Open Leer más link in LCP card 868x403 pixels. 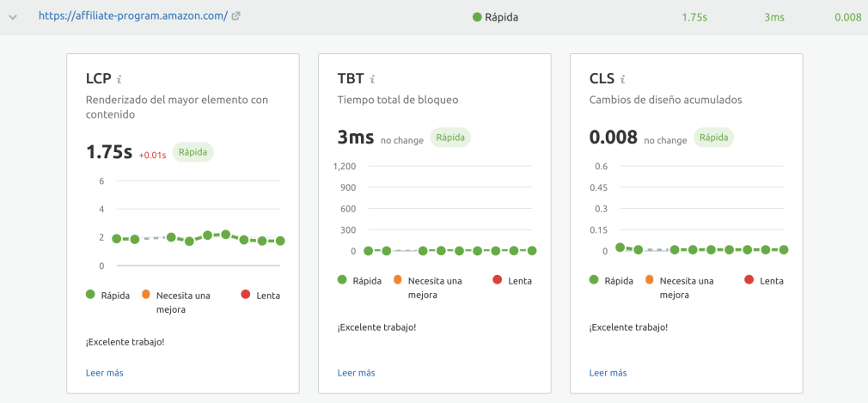[x=105, y=373]
